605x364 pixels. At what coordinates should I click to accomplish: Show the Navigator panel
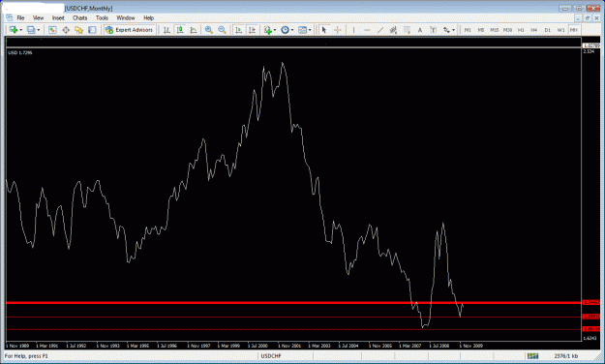[x=79, y=30]
